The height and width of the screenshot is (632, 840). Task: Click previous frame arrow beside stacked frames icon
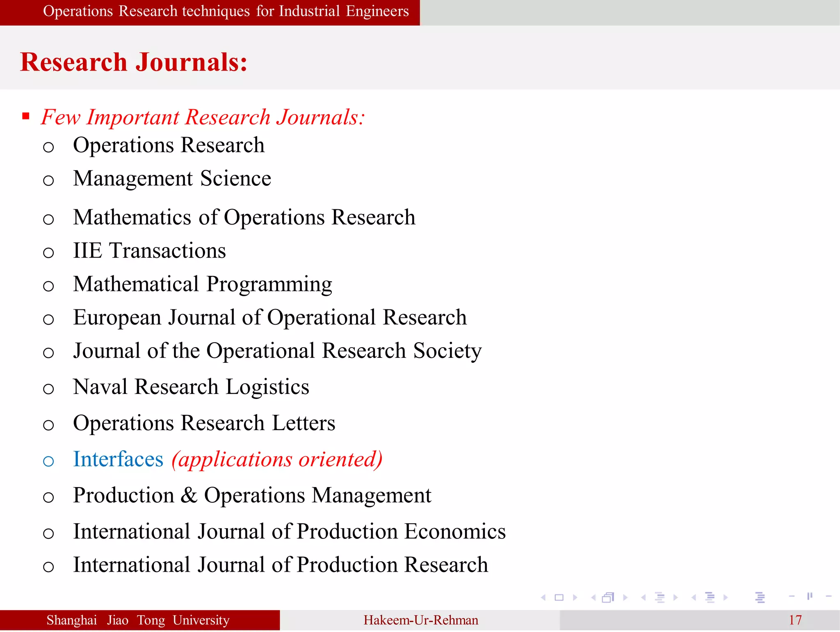click(593, 598)
